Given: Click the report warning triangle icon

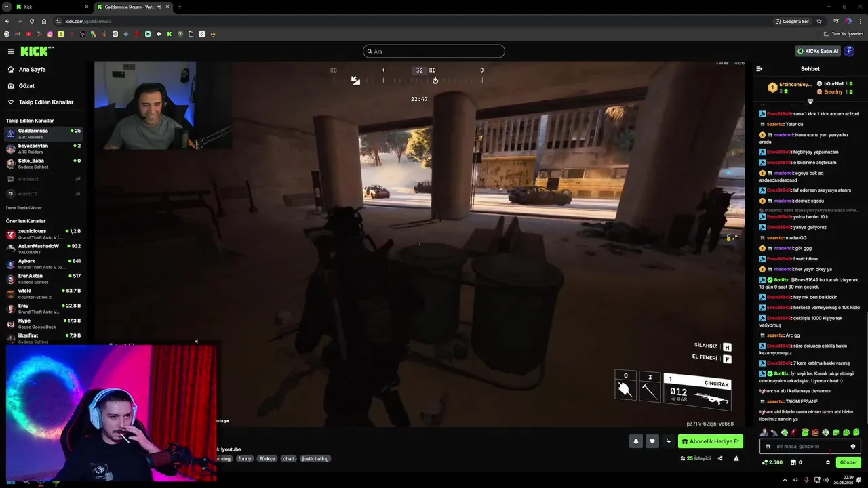Looking at the screenshot, I should click(x=736, y=459).
